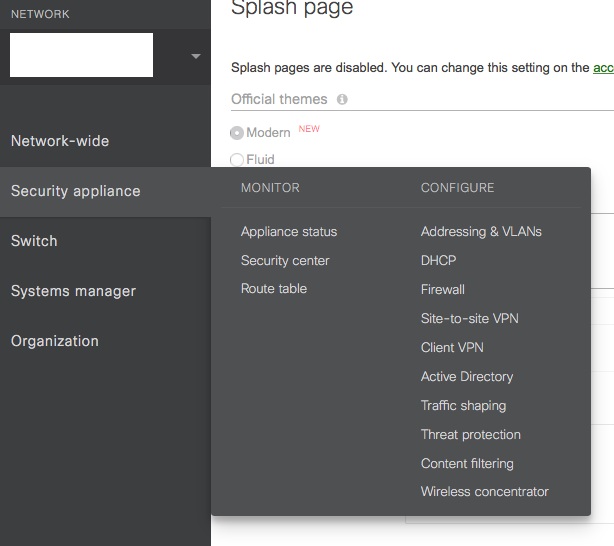Open Addressing & VLANs settings
614x546 pixels.
(x=481, y=232)
